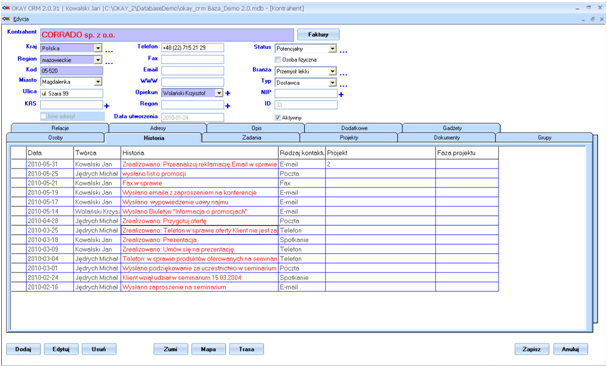Click the Faktury button
607x366 pixels.
point(318,34)
